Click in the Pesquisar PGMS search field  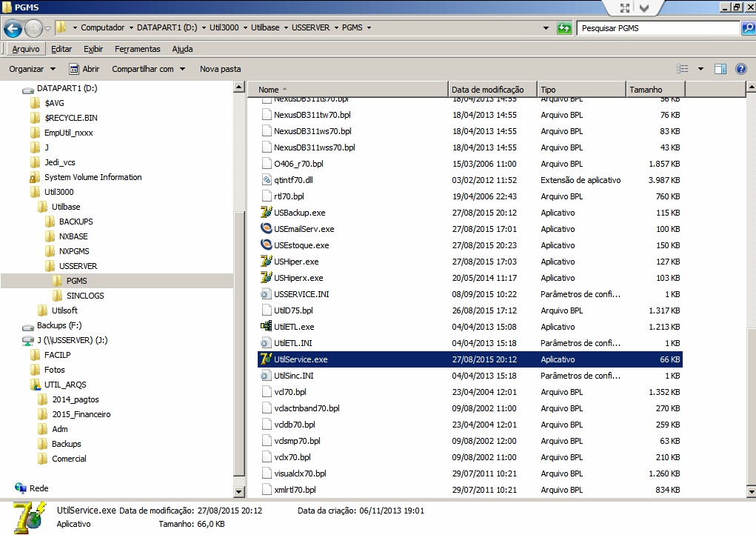coord(658,28)
